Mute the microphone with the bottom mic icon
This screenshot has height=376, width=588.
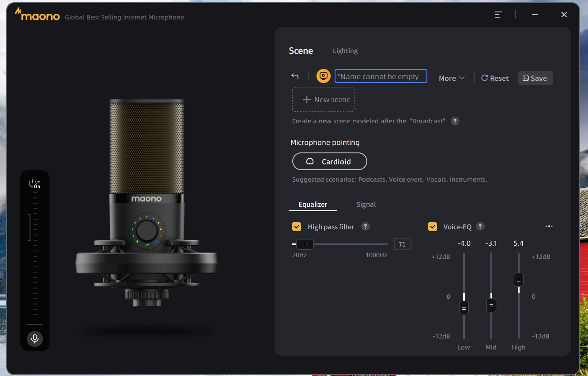pyautogui.click(x=34, y=339)
